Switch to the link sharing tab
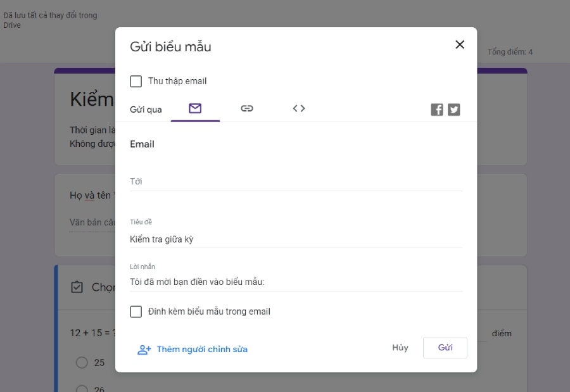 tap(246, 108)
